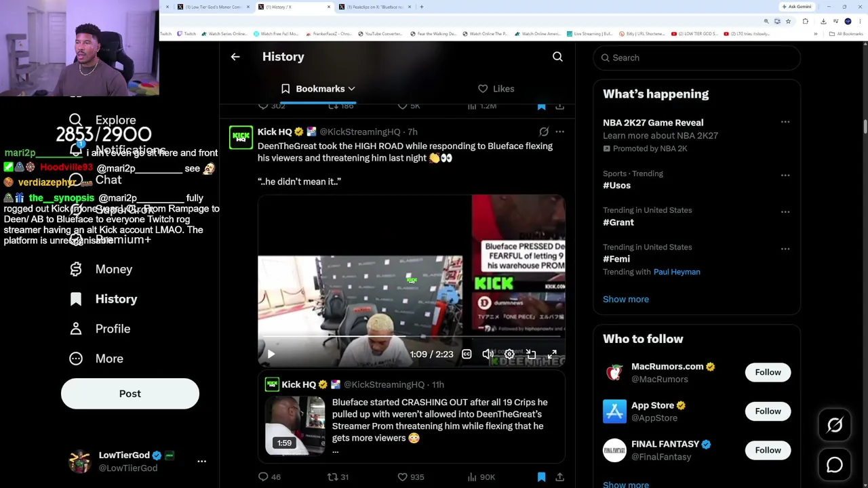Image resolution: width=868 pixels, height=488 pixels.
Task: Expand the Bookmarks tab dropdown
Action: (x=352, y=89)
